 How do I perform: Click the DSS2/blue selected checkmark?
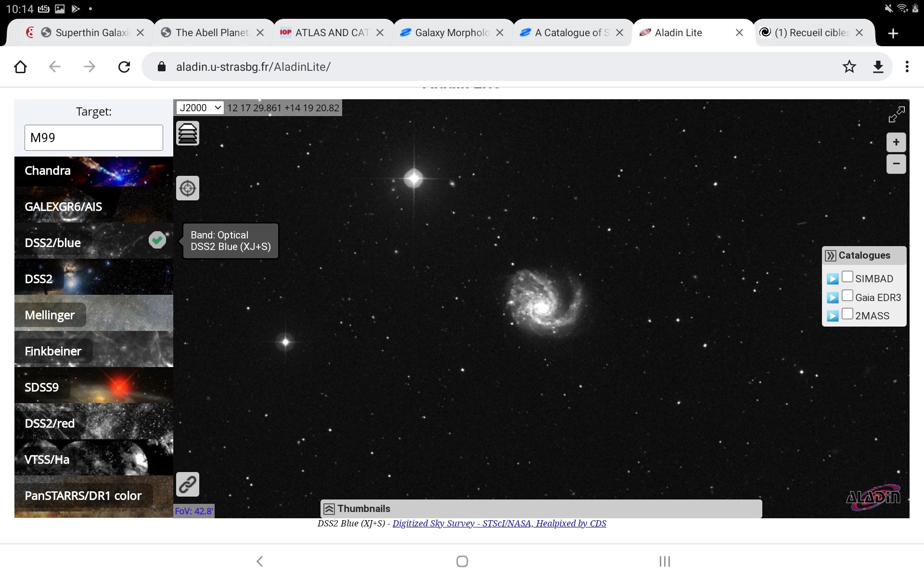[157, 240]
